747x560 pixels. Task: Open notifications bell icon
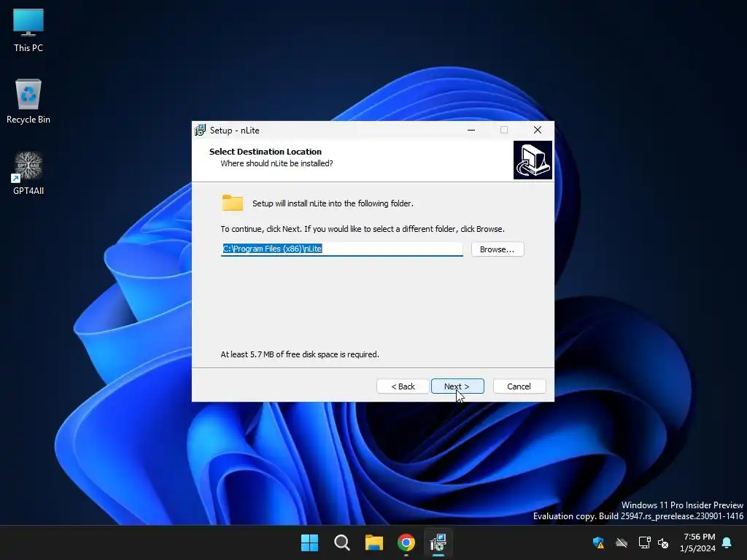pyautogui.click(x=727, y=542)
